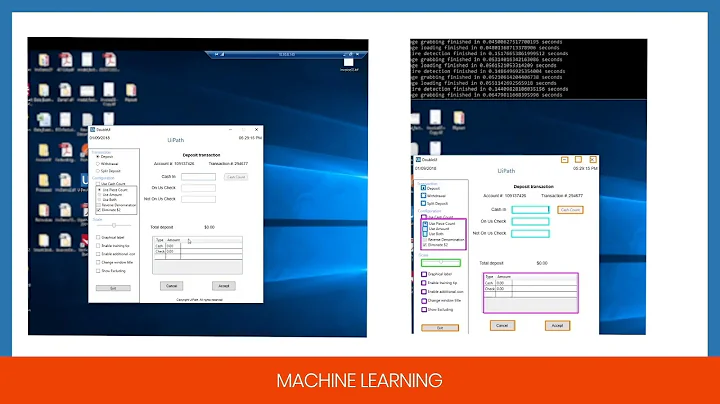
Task: Enable additional icon checkbox in left DoubleUI window
Action: 98,254
